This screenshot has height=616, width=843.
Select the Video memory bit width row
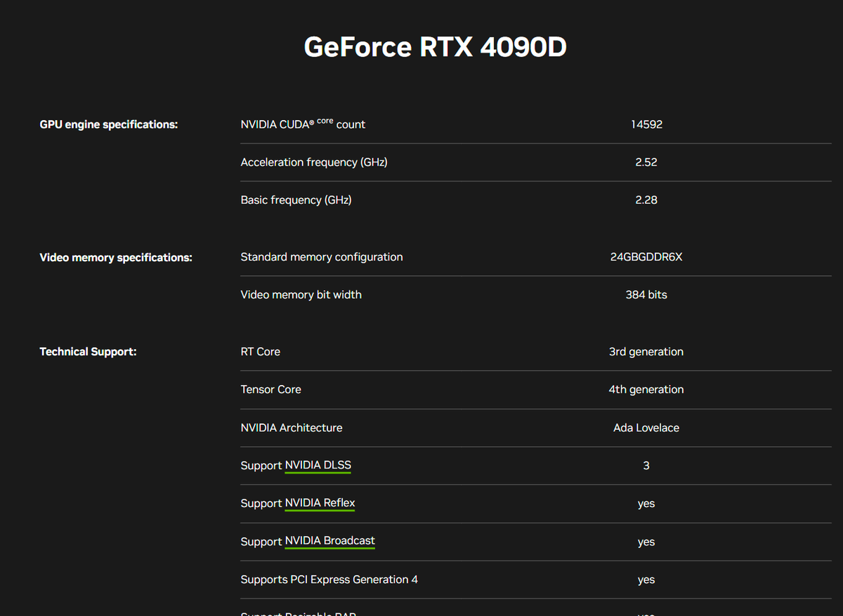(x=301, y=294)
